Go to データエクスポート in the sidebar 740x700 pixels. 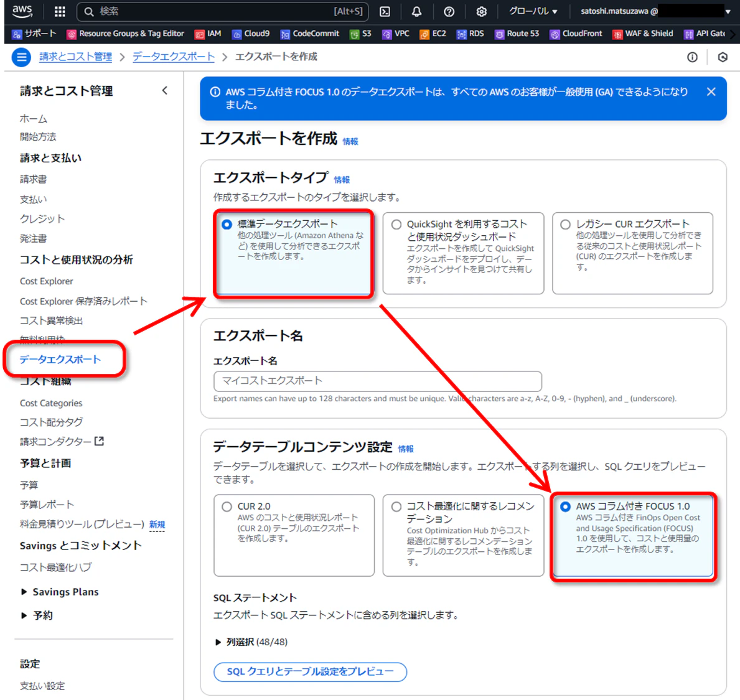[60, 360]
